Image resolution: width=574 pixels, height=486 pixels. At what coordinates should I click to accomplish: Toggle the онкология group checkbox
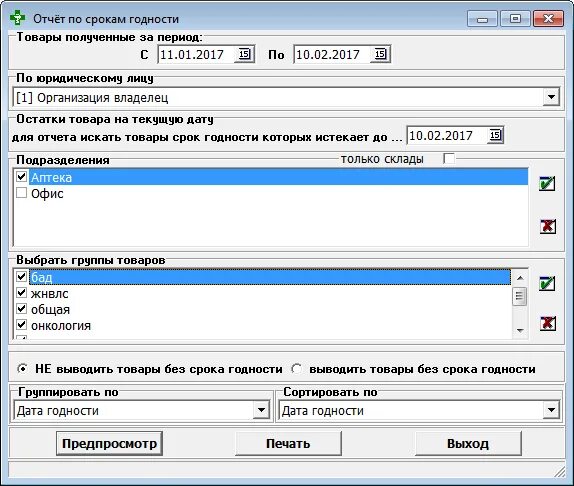click(x=21, y=325)
